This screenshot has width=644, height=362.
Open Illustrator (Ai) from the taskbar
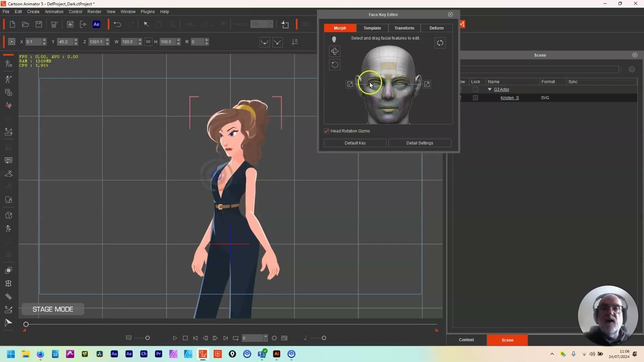(277, 354)
